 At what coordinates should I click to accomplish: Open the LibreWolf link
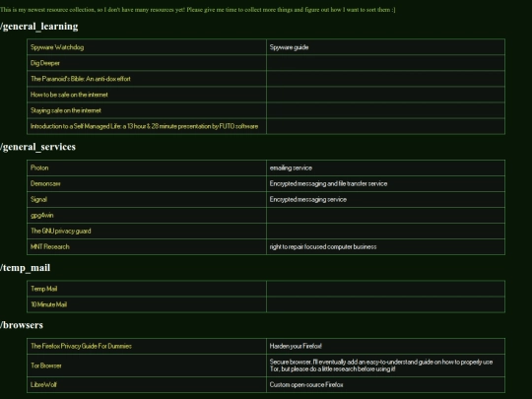tap(43, 385)
